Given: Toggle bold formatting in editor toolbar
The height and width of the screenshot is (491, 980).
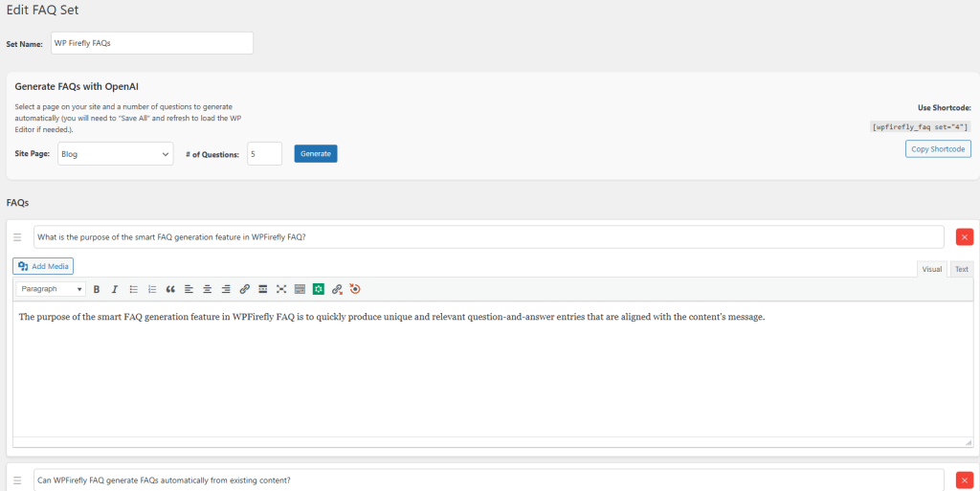Looking at the screenshot, I should [x=96, y=289].
